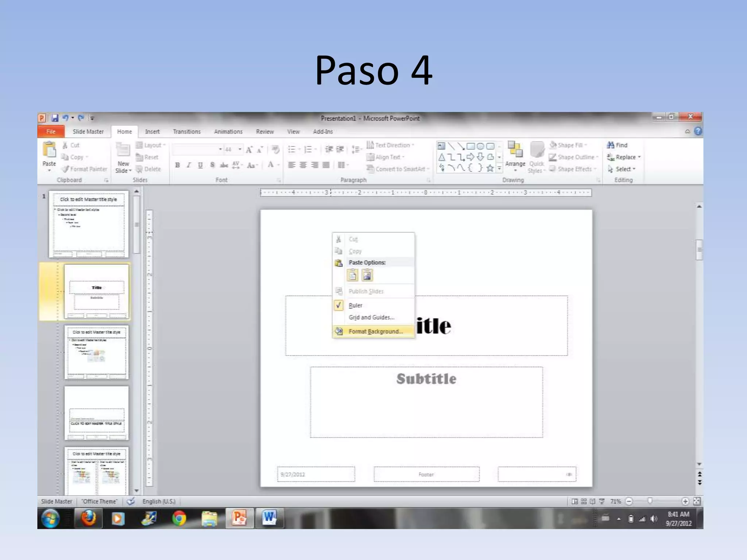
Task: Open the font size dropdown
Action: (x=240, y=149)
